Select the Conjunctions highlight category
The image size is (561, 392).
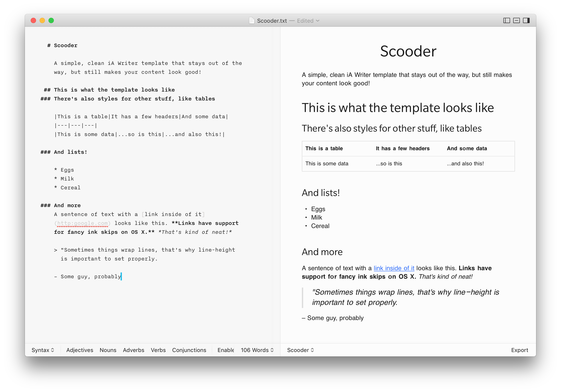(x=190, y=350)
